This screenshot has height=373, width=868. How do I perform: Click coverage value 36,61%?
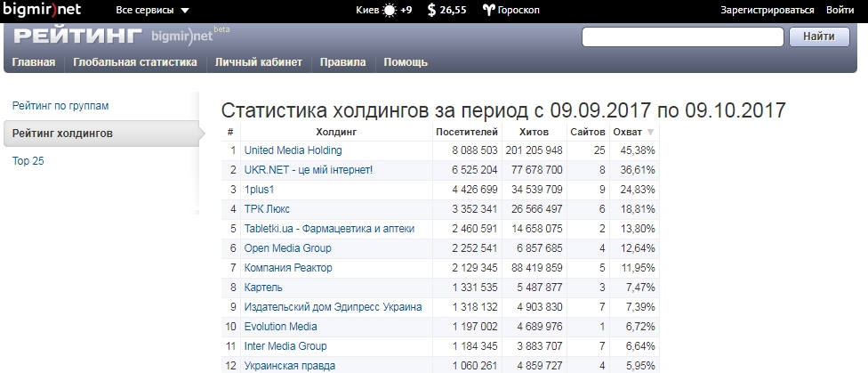(637, 170)
